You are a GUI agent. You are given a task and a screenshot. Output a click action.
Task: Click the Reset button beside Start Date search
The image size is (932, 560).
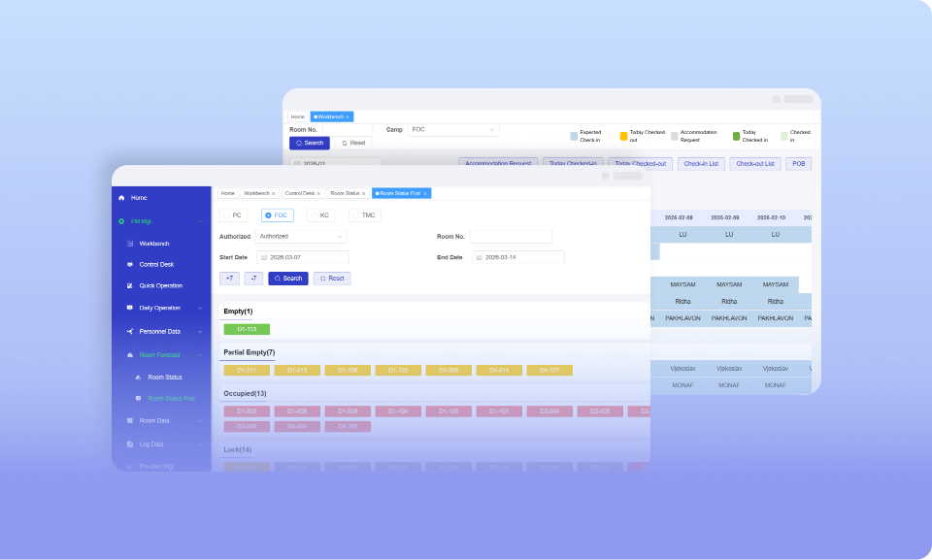click(x=332, y=279)
